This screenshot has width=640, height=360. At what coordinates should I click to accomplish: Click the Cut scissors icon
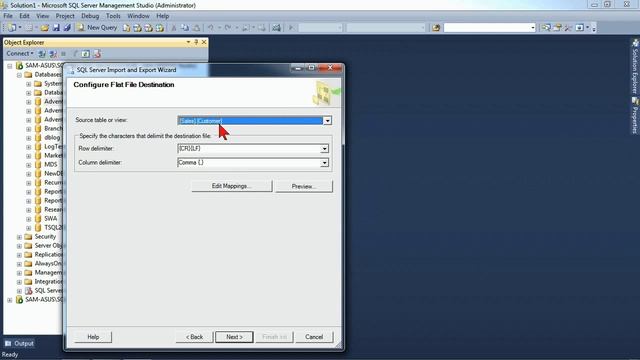pyautogui.click(x=173, y=28)
